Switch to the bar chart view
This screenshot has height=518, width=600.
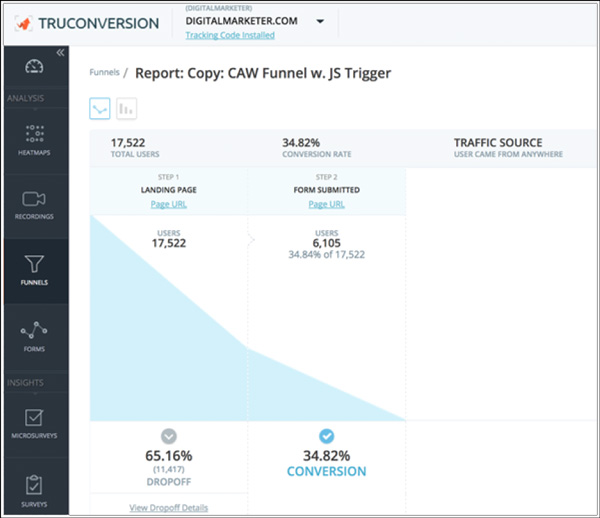point(126,109)
